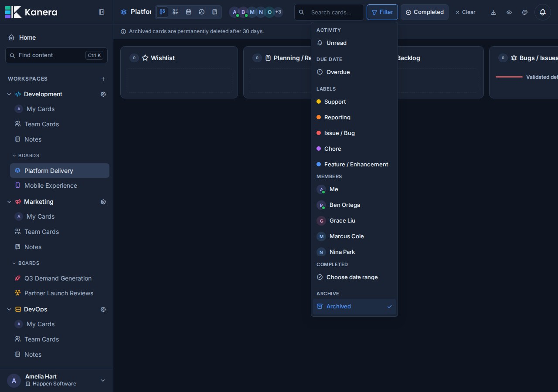Click member avatar O in header
Viewport: 558px width, 392px height.
point(269,12)
